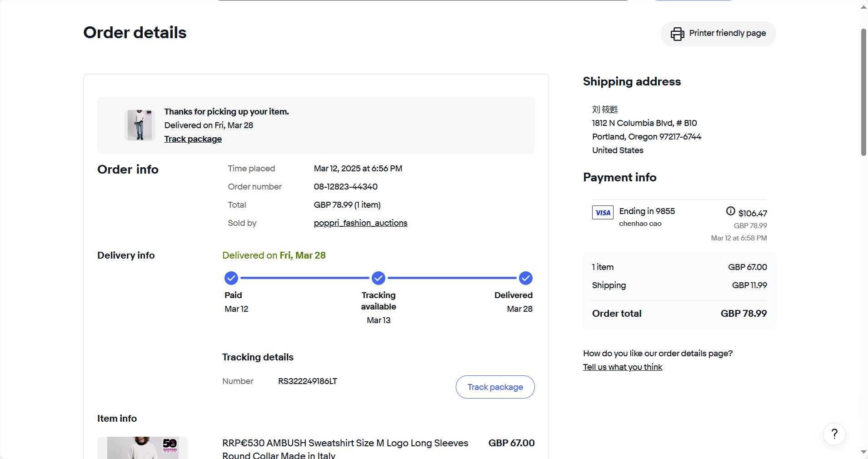The width and height of the screenshot is (868, 459).
Task: Click order number 08-12823-44340
Action: click(x=345, y=187)
